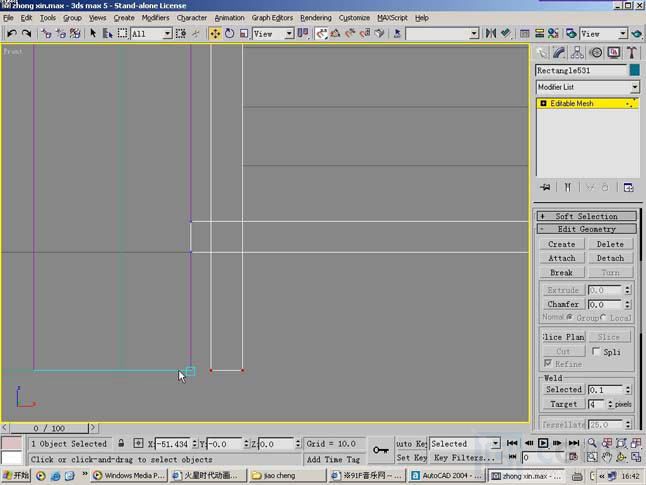Open the key mode Selected dropdown
This screenshot has height=485, width=646.
point(465,444)
